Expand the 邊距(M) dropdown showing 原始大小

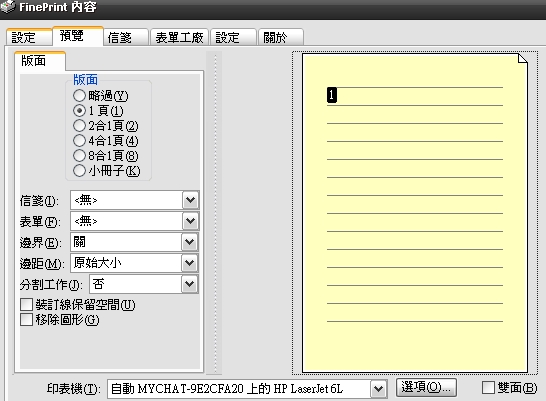[190, 263]
